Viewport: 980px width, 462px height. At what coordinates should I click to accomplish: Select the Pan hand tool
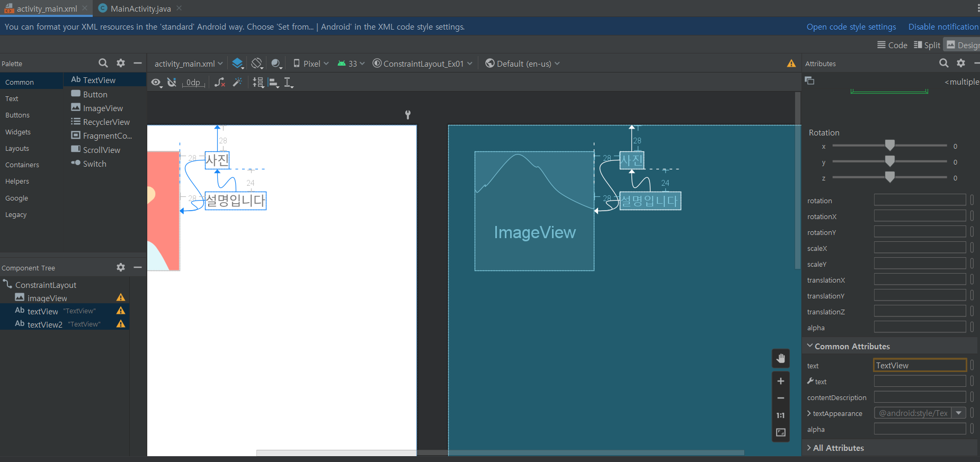pyautogui.click(x=781, y=358)
